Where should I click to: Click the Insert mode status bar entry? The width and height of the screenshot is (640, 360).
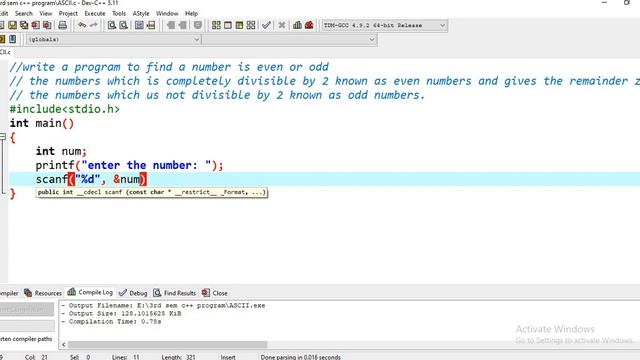click(228, 357)
